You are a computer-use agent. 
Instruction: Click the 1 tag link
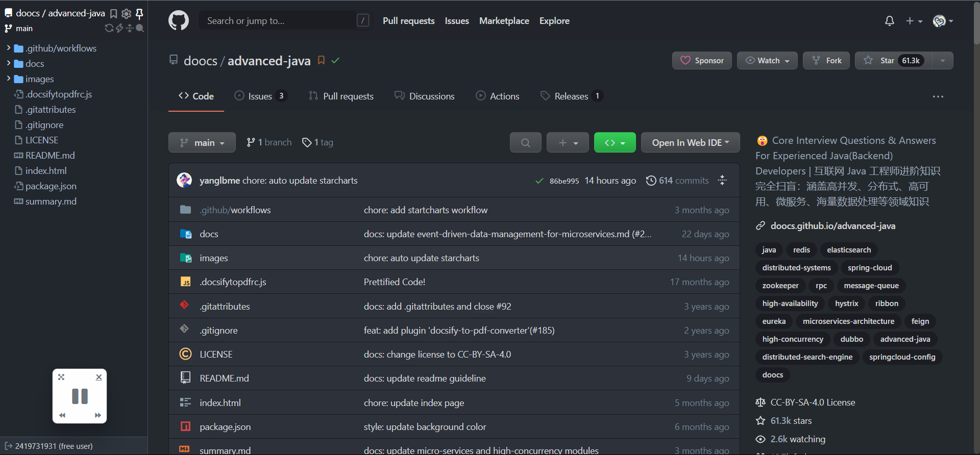coord(317,142)
